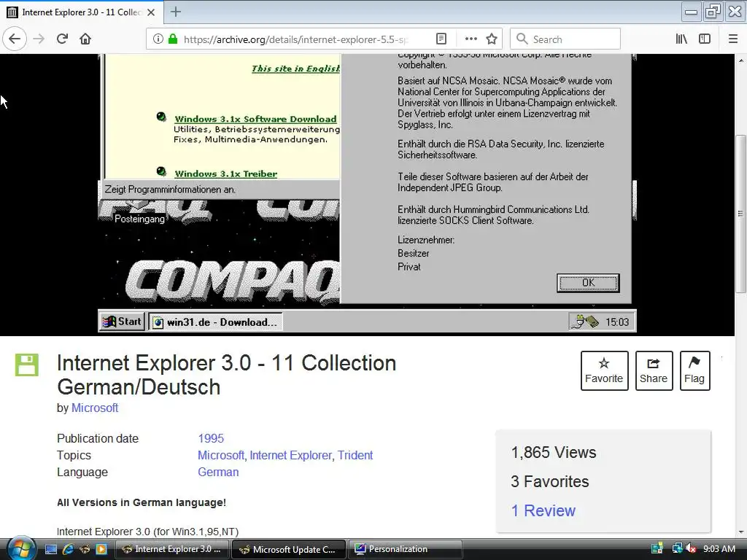Launch Internet Explorer from quick launch

68,549
